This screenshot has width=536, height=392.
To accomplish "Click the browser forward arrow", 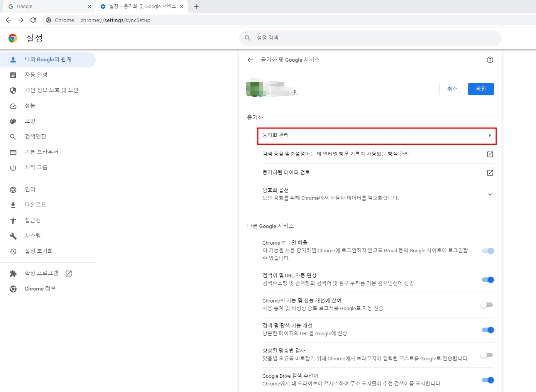I will [21, 20].
